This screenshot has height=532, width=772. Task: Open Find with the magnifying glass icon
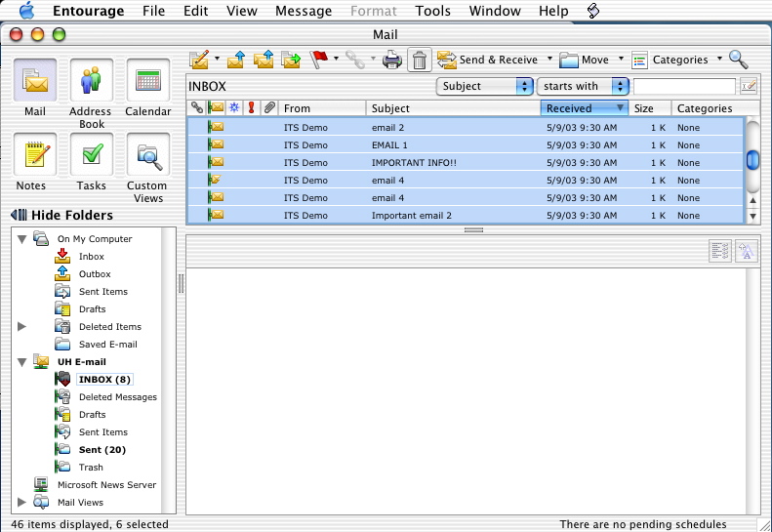pos(739,60)
